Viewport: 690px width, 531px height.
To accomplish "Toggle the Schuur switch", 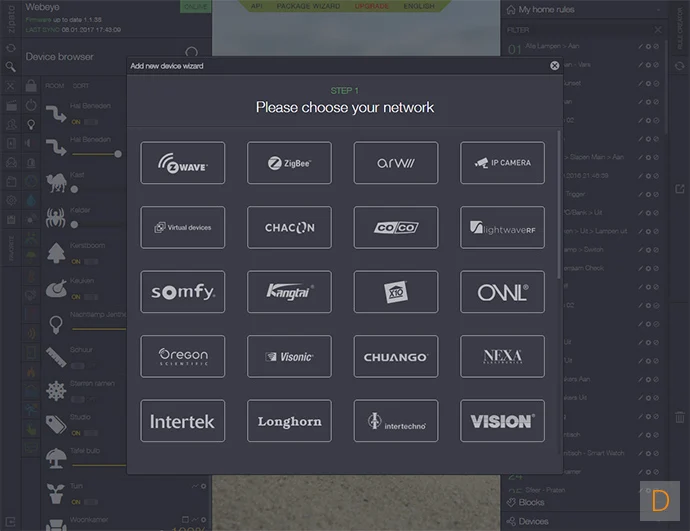I will tap(78, 366).
